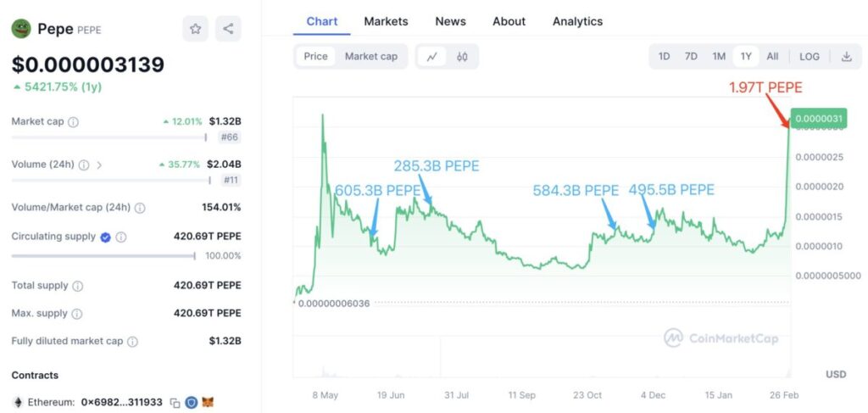Expand Volume (24h) chevron arrow
868x413 pixels.
click(99, 165)
